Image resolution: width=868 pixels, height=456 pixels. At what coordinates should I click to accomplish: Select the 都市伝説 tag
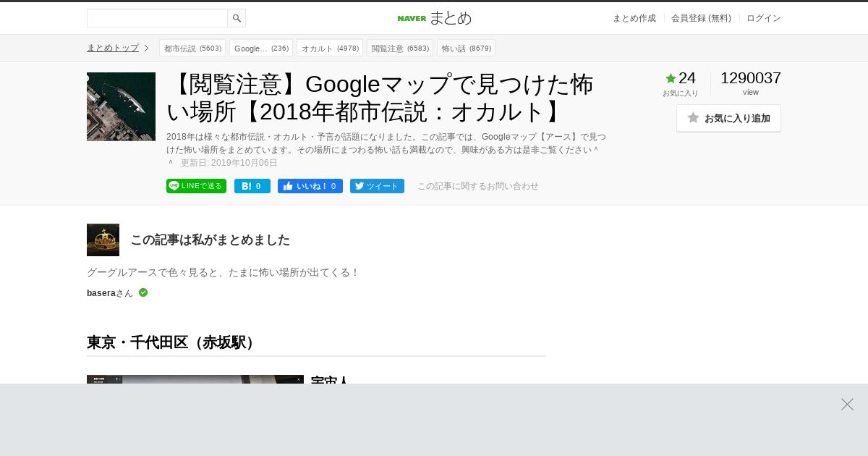point(192,48)
